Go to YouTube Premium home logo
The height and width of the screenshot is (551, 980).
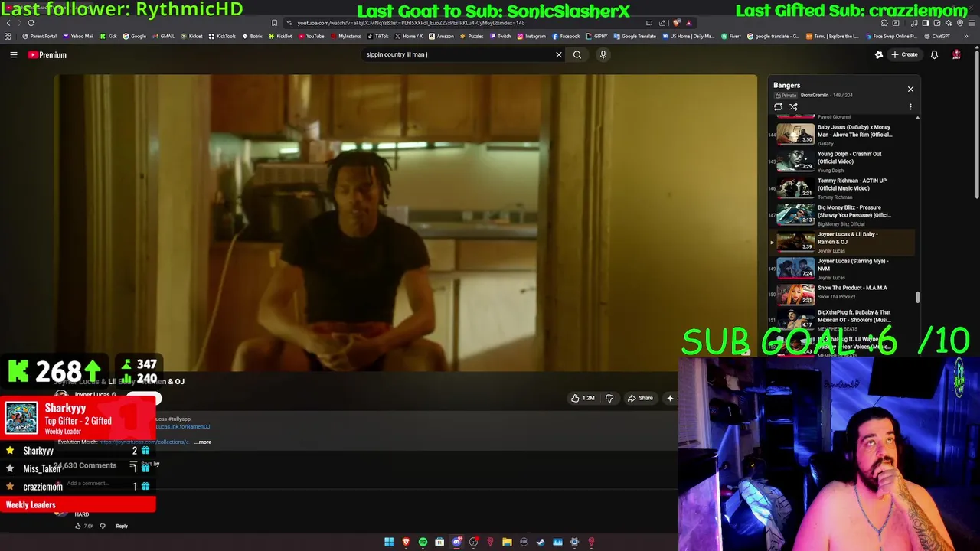tap(47, 54)
